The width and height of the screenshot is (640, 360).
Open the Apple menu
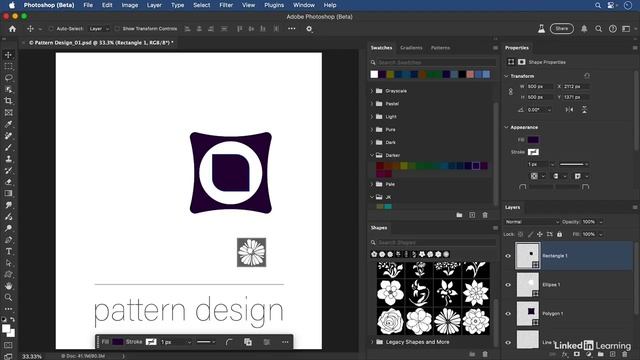click(12, 5)
